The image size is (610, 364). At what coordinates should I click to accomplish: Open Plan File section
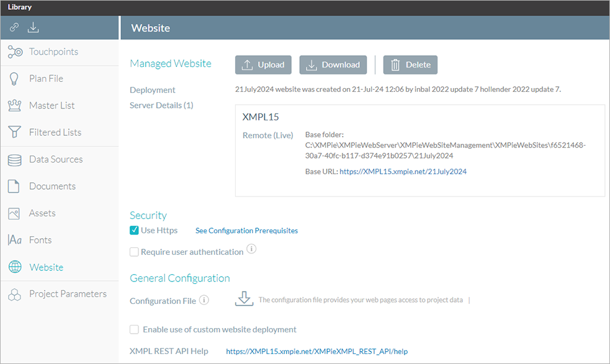tap(46, 79)
